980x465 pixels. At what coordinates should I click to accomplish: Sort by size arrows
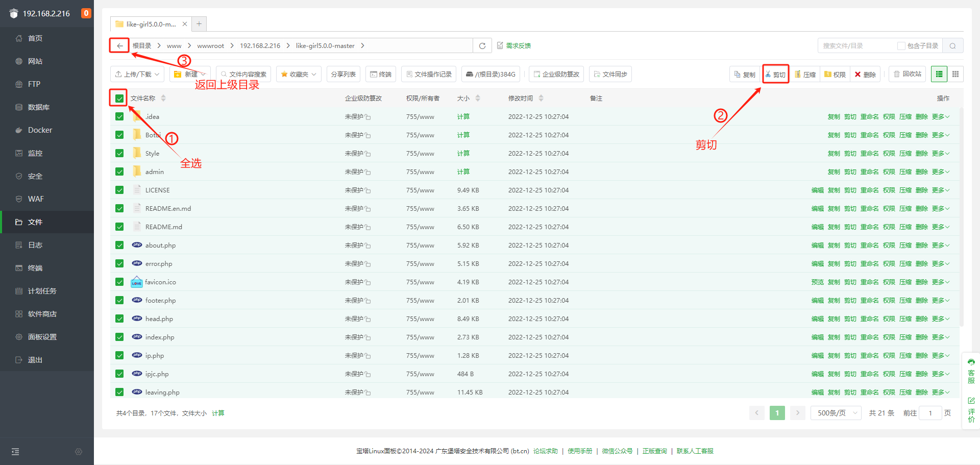(478, 98)
